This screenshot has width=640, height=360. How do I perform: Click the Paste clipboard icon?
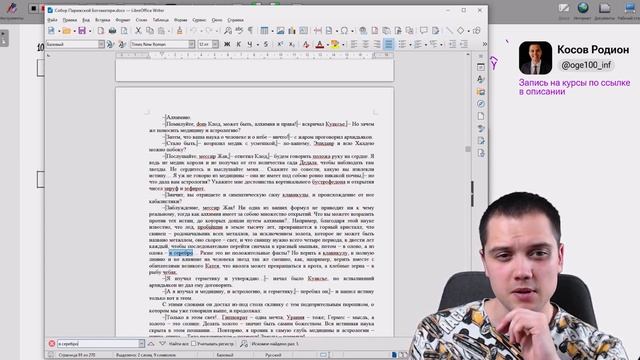pos(162,31)
